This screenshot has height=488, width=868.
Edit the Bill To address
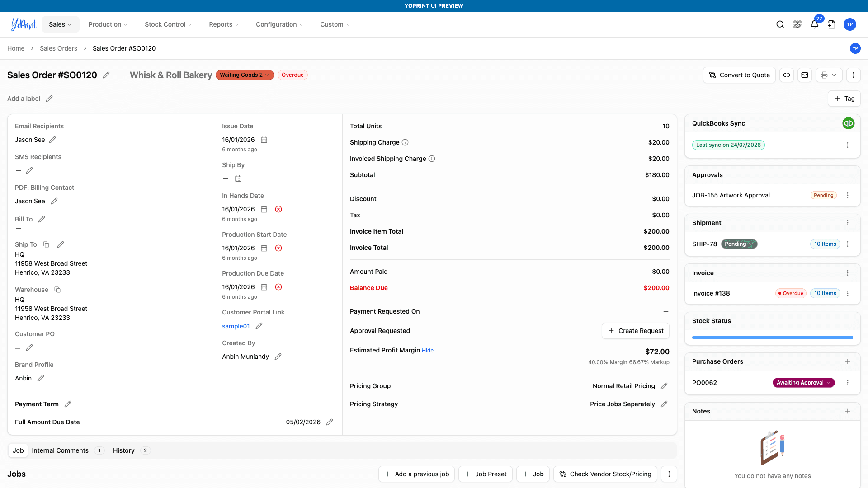[42, 219]
